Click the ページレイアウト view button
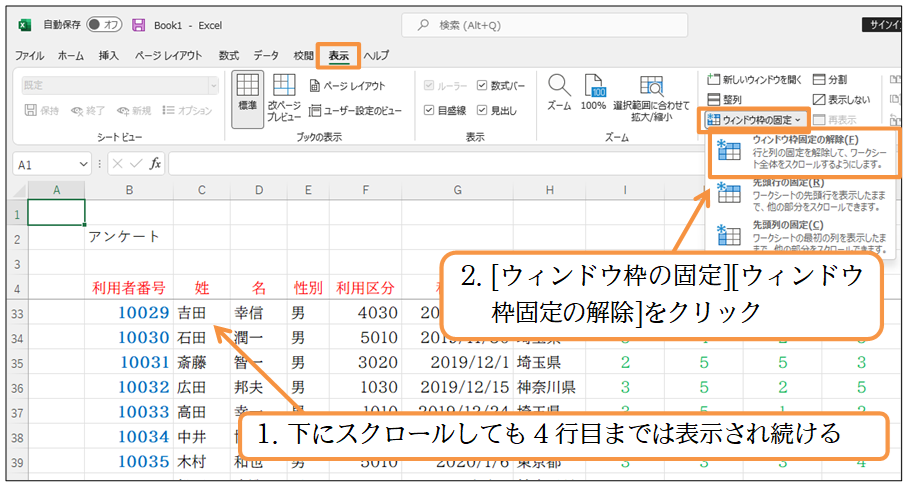The height and width of the screenshot is (487, 903). pos(347,86)
